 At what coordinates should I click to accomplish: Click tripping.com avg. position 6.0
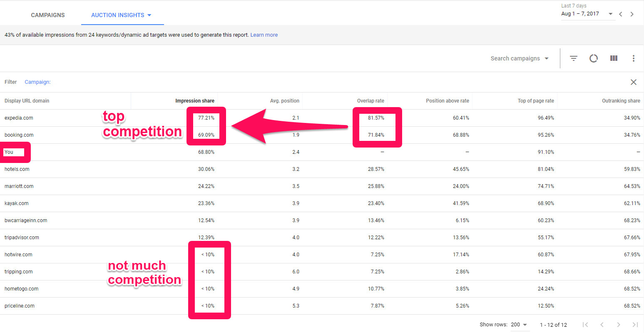[296, 272]
